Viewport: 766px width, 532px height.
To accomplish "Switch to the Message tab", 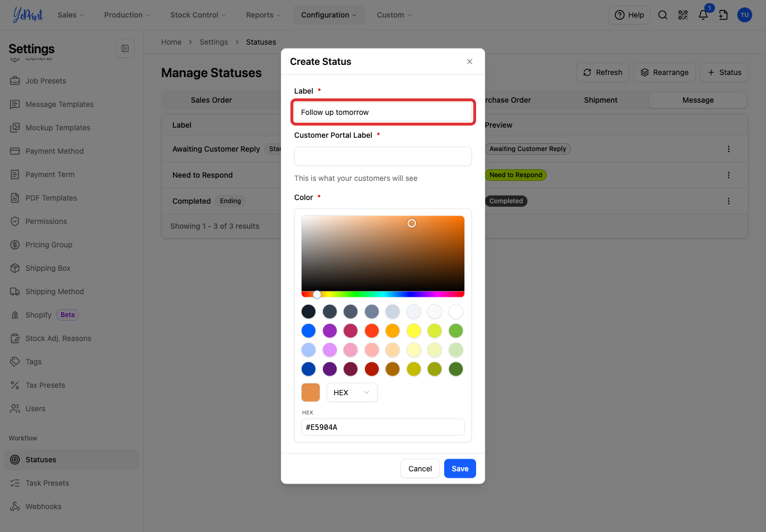I will (x=698, y=100).
